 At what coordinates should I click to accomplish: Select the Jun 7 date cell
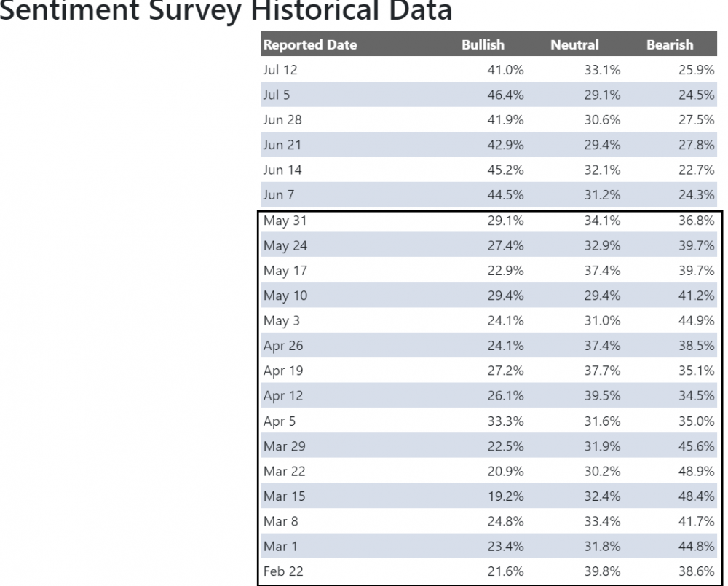[x=280, y=195]
